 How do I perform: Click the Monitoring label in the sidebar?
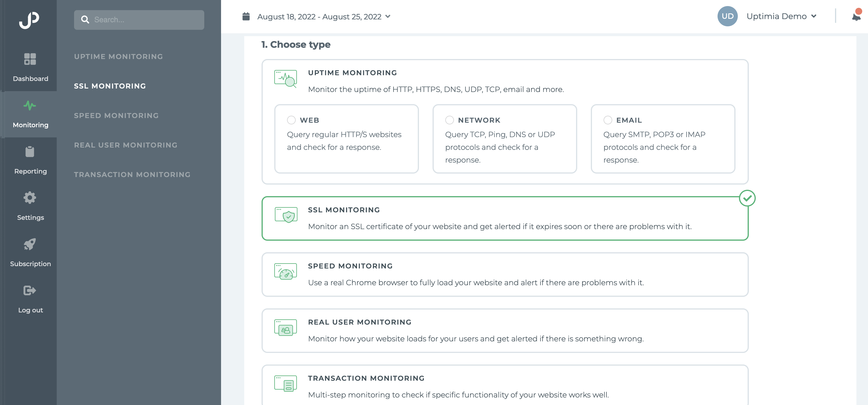click(30, 125)
